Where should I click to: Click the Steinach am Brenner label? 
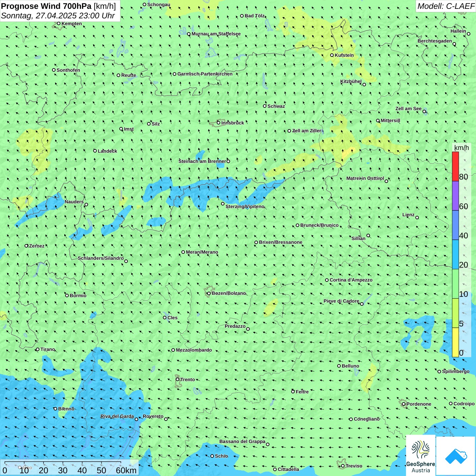pos(202,161)
